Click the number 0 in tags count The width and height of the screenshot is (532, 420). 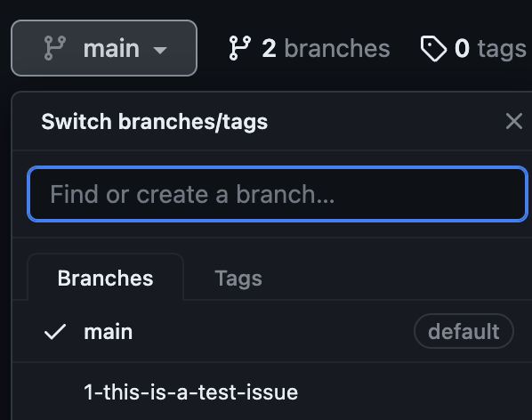(462, 49)
